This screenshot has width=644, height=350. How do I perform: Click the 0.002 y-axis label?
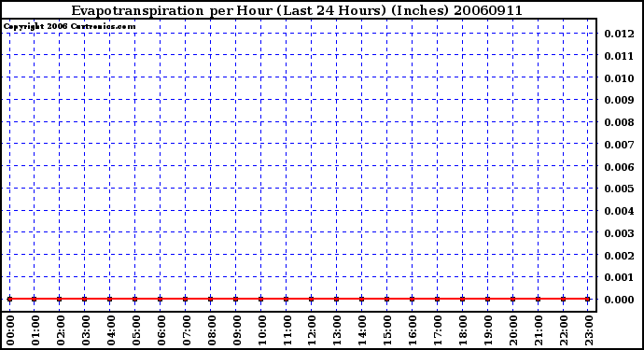pyautogui.click(x=619, y=255)
